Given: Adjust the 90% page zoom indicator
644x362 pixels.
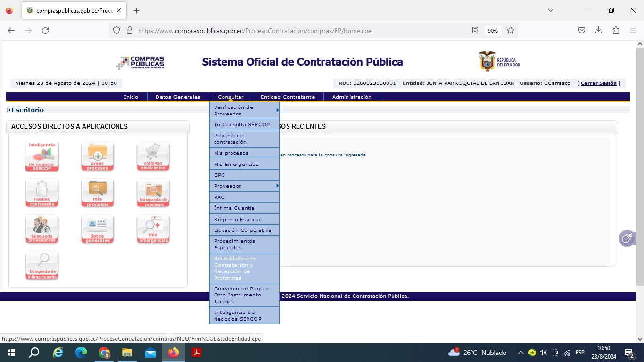Looking at the screenshot, I should (x=493, y=31).
